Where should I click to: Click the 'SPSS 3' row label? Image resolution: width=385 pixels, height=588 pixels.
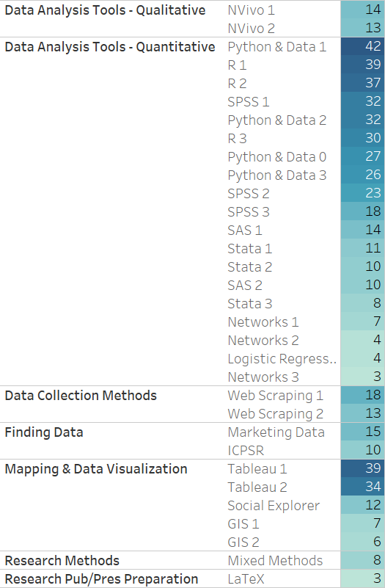click(249, 212)
